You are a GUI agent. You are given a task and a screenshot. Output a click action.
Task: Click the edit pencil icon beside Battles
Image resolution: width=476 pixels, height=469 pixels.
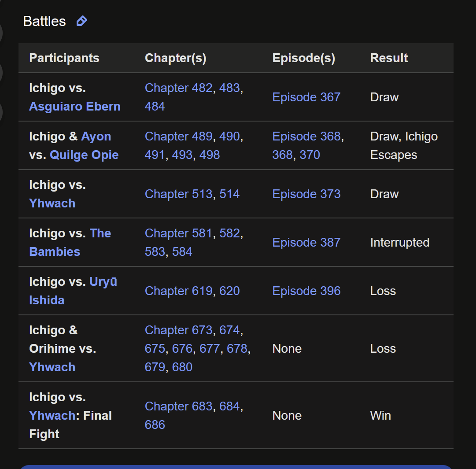81,21
